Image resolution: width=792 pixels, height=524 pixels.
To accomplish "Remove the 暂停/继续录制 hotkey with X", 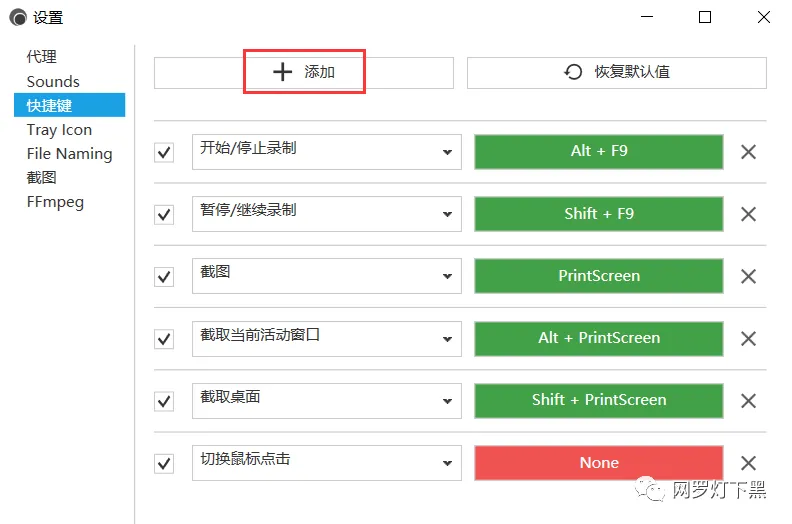I will pyautogui.click(x=748, y=214).
